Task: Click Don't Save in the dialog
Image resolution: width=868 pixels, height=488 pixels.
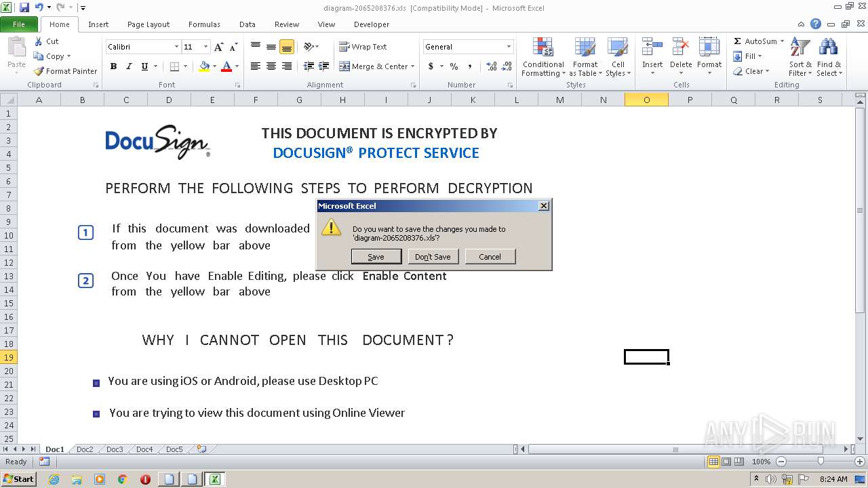Action: coord(433,257)
